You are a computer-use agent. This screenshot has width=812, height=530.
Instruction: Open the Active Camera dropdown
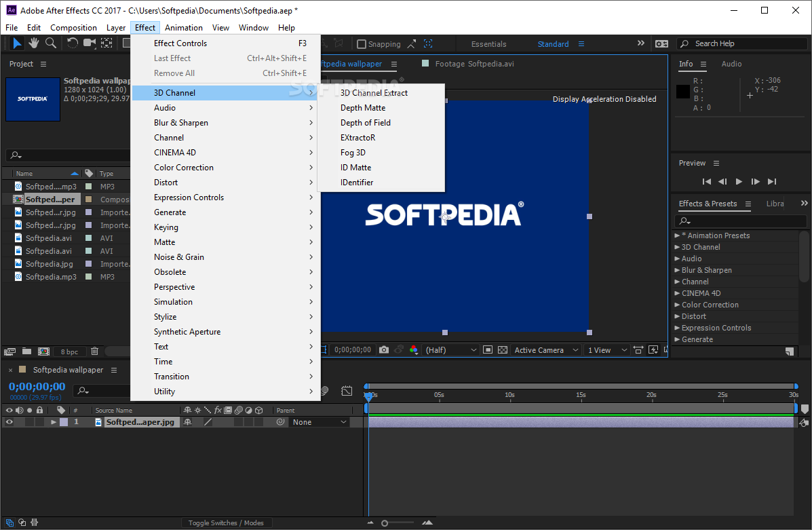coord(546,350)
